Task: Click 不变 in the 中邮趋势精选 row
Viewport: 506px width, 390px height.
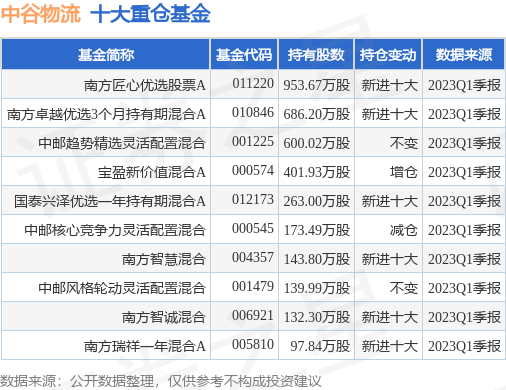Action: [404, 143]
